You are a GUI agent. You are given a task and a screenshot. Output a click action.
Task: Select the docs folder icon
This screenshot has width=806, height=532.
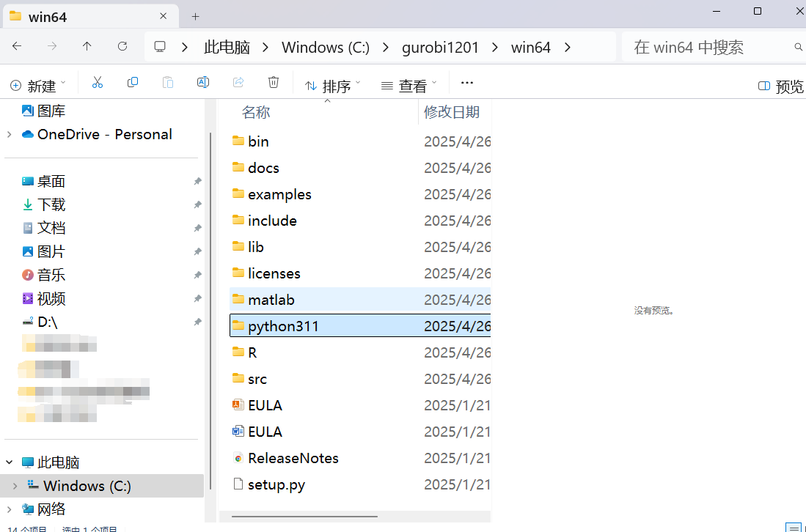pyautogui.click(x=238, y=167)
